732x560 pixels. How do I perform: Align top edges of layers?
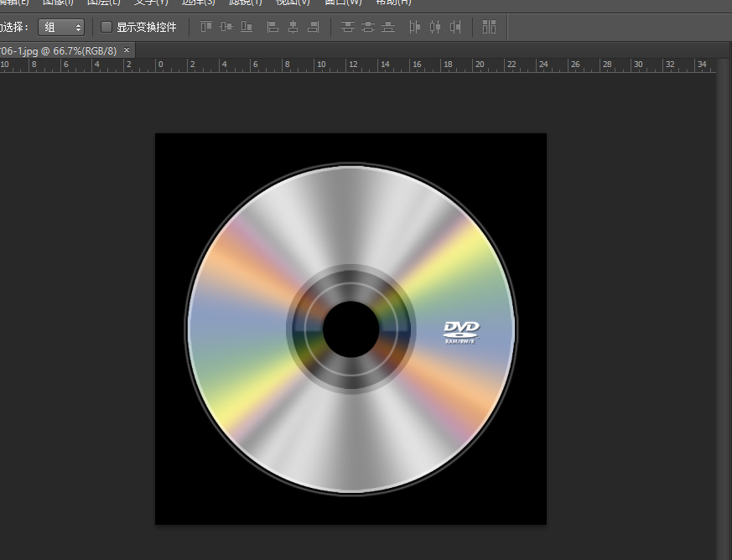pyautogui.click(x=206, y=27)
